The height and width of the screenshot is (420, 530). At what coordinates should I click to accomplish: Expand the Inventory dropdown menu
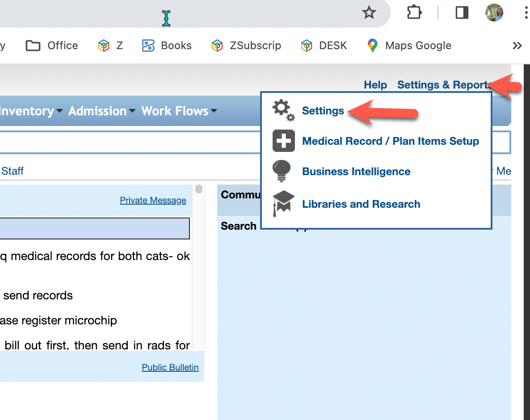[30, 111]
